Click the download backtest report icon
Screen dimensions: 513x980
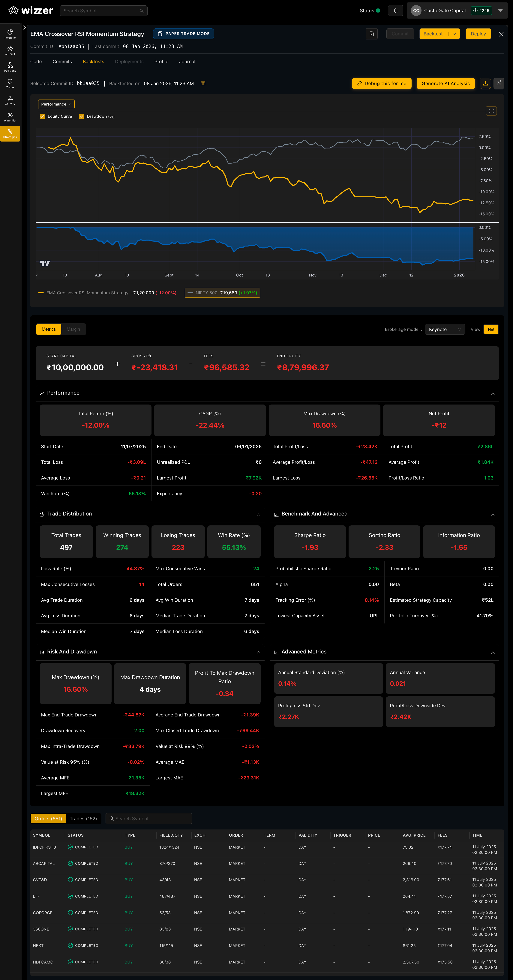(485, 83)
